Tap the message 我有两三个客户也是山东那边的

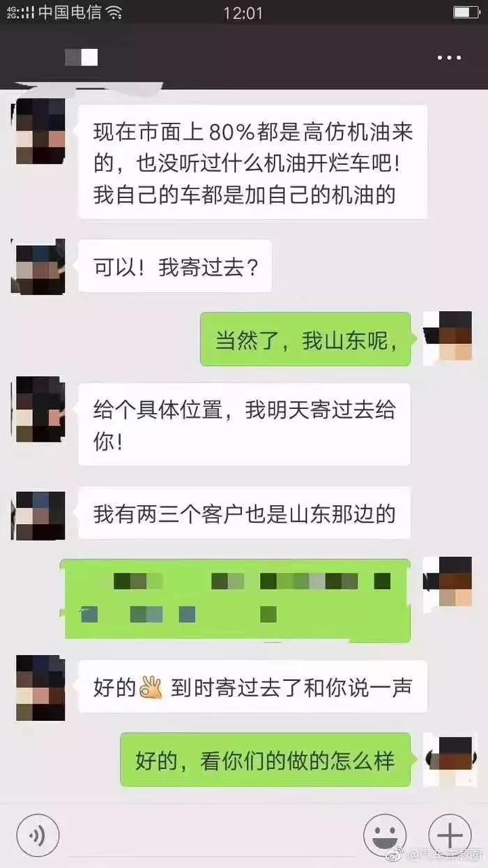click(x=244, y=513)
